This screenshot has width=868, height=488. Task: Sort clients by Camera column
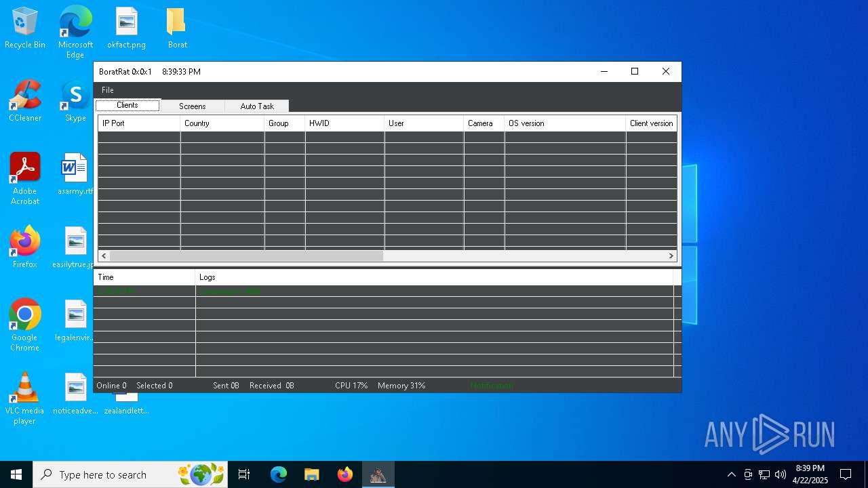pos(484,123)
